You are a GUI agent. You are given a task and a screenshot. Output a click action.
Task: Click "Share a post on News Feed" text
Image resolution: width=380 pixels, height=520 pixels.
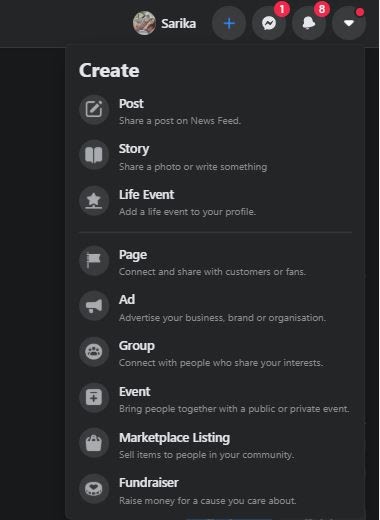(x=180, y=121)
